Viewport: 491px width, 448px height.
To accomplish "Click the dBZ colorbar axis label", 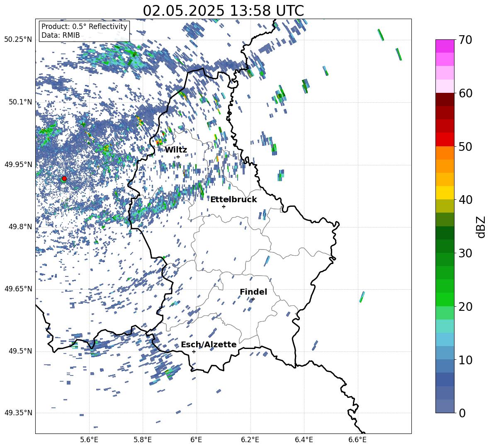I will [480, 227].
